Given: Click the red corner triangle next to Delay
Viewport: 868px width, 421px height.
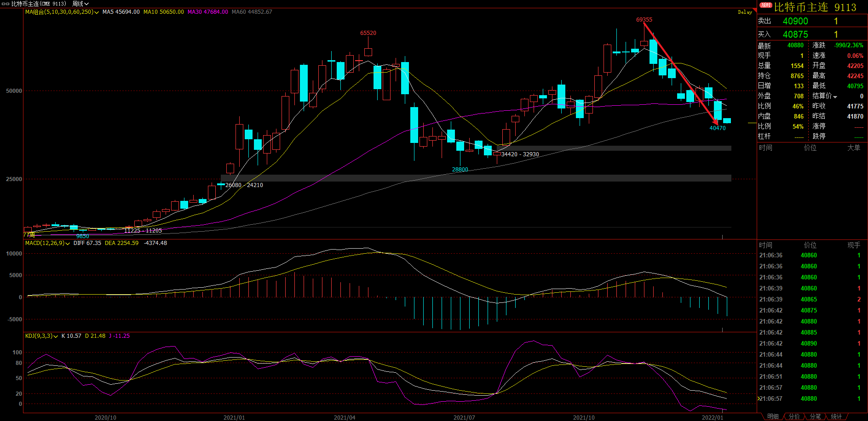Looking at the screenshot, I should click(754, 10).
